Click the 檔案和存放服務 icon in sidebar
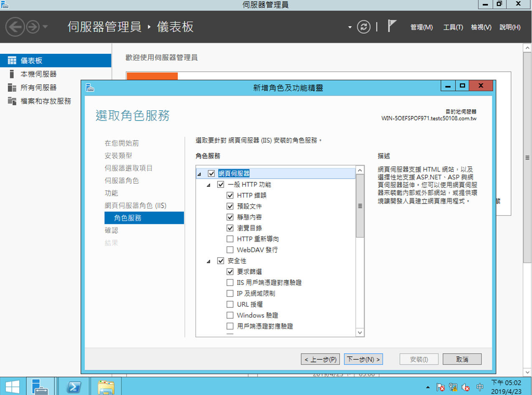Image resolution: width=532 pixels, height=395 pixels. (12, 101)
